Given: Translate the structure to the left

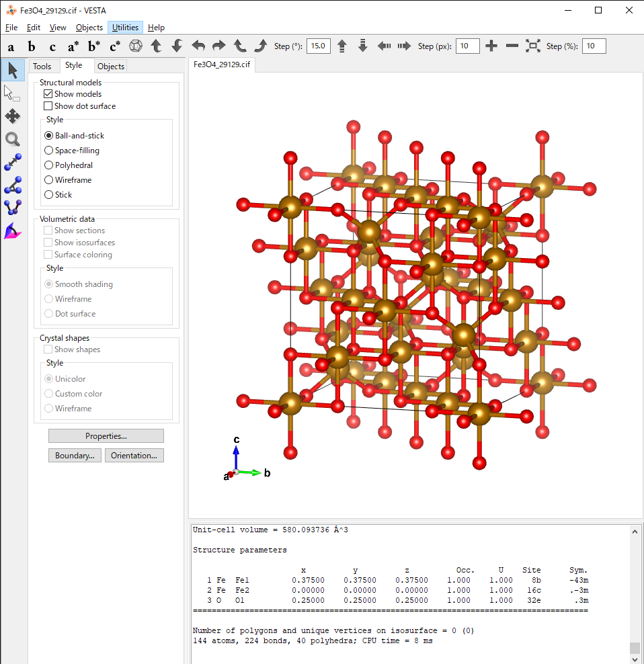Looking at the screenshot, I should (384, 46).
